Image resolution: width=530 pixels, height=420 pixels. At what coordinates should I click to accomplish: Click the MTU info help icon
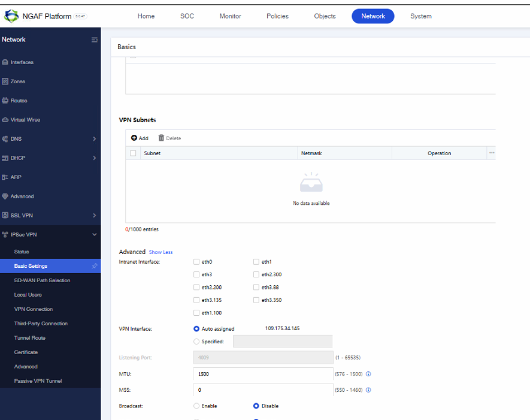[x=368, y=374]
